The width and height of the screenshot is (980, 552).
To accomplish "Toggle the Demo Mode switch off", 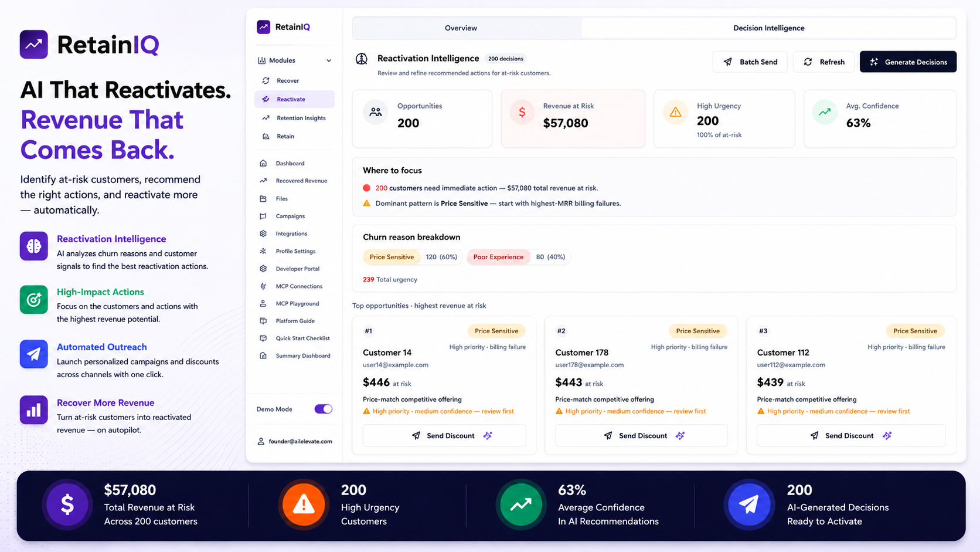I will coord(324,409).
